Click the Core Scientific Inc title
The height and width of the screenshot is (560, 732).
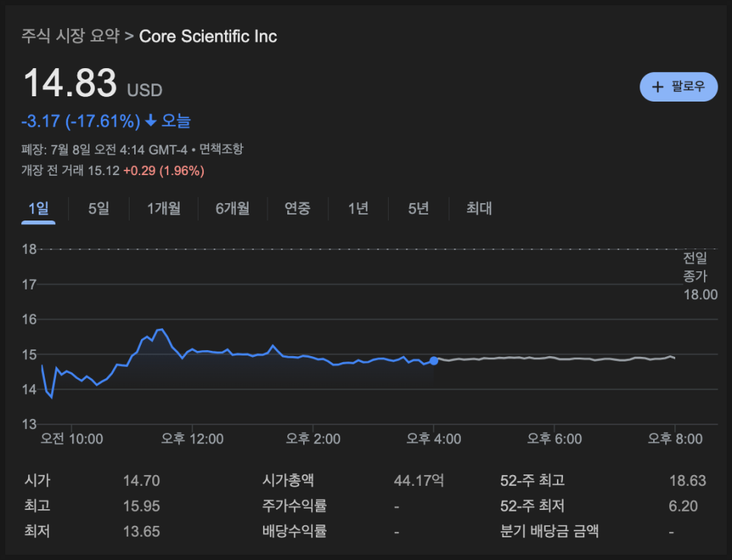pyautogui.click(x=208, y=36)
